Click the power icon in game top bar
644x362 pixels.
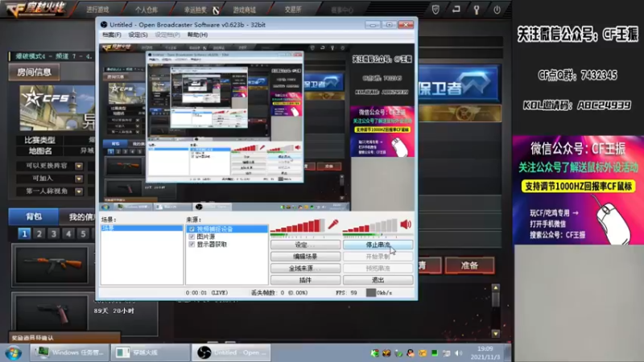click(497, 10)
